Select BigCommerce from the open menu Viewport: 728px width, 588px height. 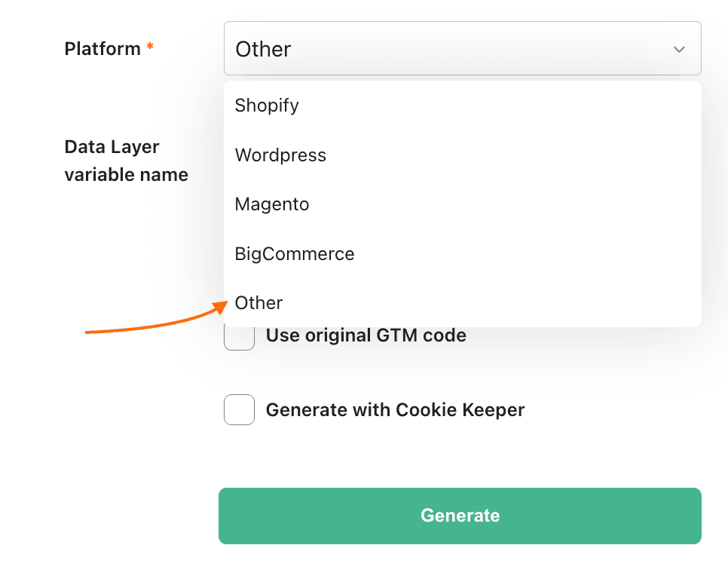[x=294, y=253]
